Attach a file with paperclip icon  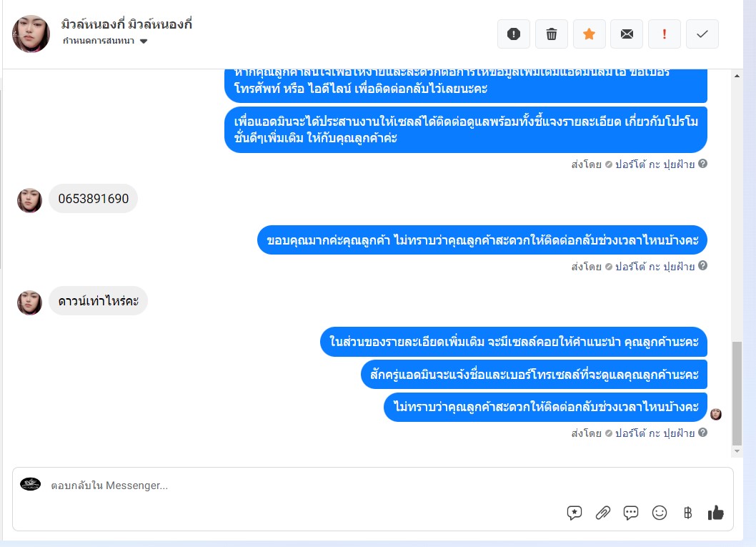pos(602,513)
